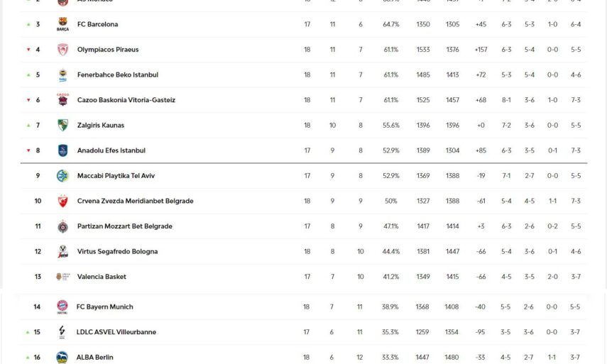Click the Cazoo Baskonia club logo
The width and height of the screenshot is (607, 364).
tap(62, 100)
